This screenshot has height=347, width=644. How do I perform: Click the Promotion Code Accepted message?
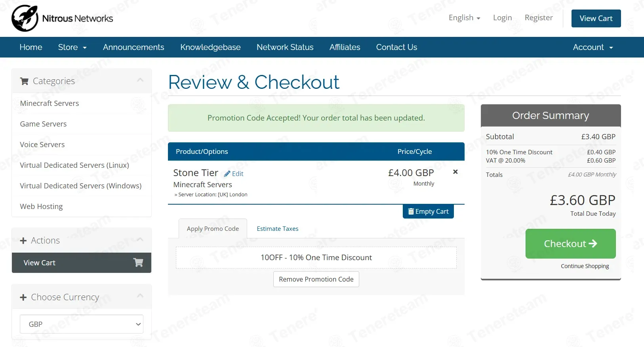316,118
